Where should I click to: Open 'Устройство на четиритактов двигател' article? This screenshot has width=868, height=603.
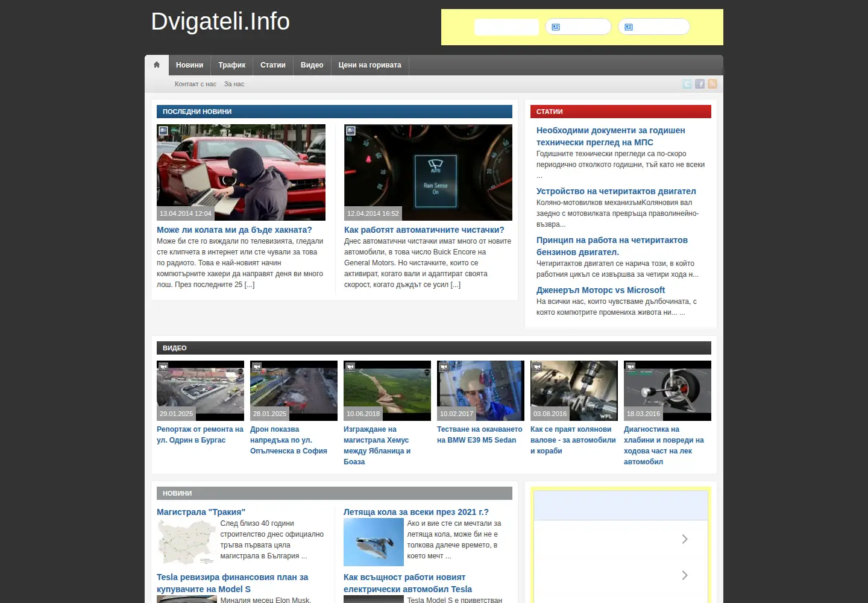pos(616,191)
